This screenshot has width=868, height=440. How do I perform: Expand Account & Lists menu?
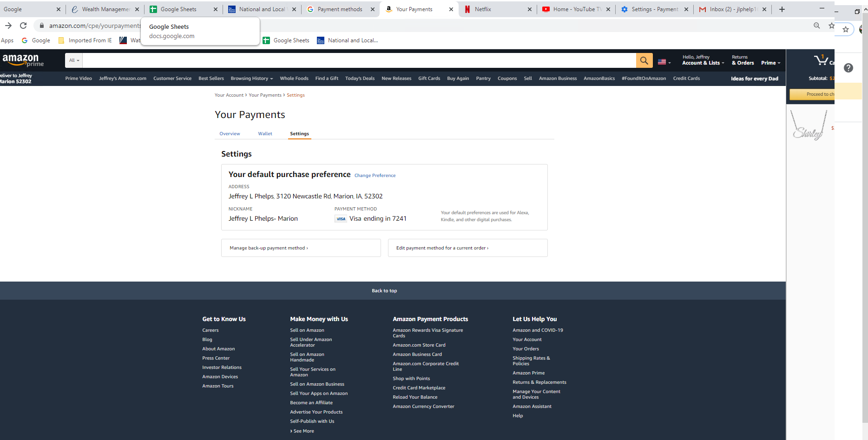pos(703,60)
